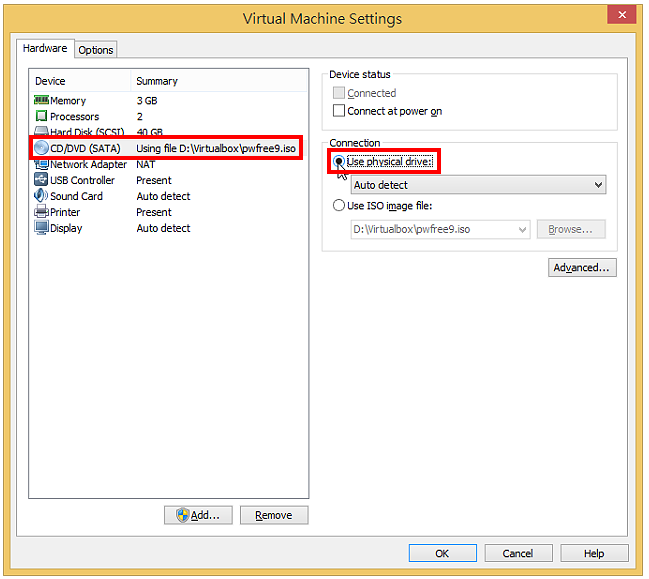Open Advanced... CD/DVD settings
This screenshot has height=579, width=649.
click(584, 268)
